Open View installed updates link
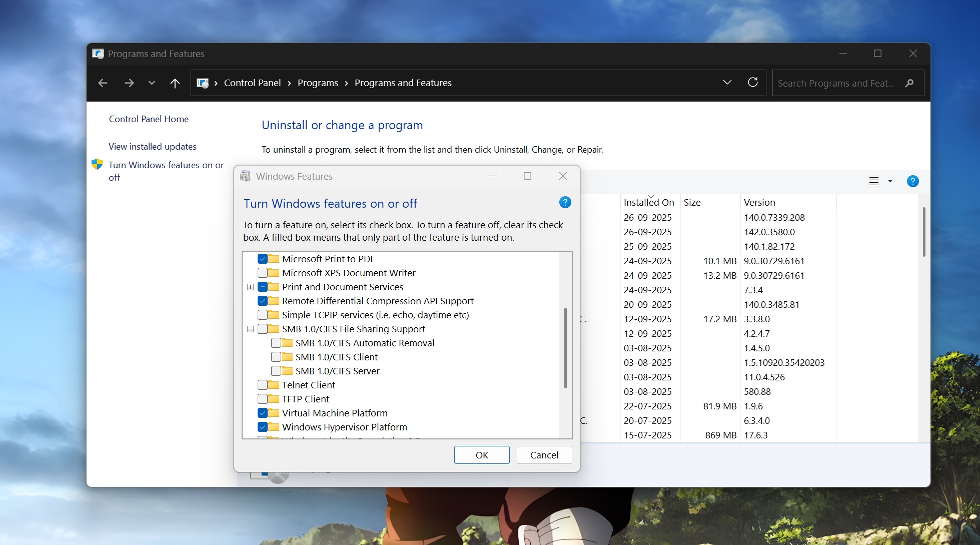The height and width of the screenshot is (545, 980). click(153, 147)
